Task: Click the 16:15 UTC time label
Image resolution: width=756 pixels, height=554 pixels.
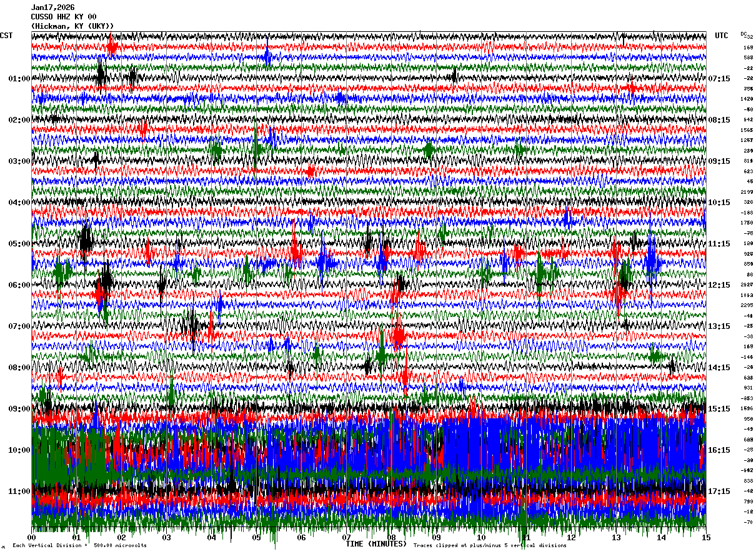Action: click(720, 450)
